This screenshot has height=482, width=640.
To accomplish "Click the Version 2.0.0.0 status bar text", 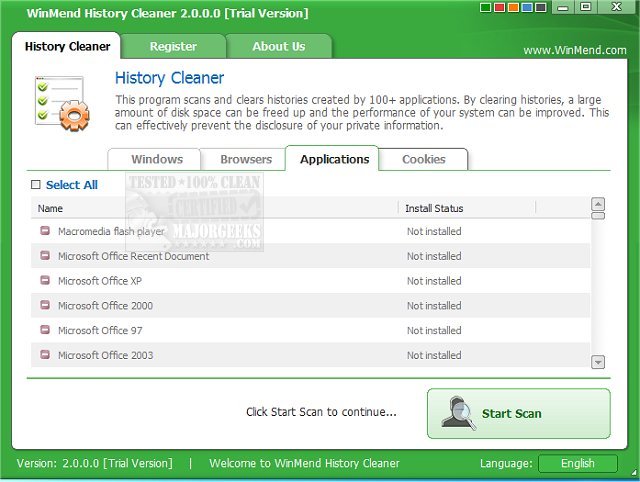I will (95, 463).
